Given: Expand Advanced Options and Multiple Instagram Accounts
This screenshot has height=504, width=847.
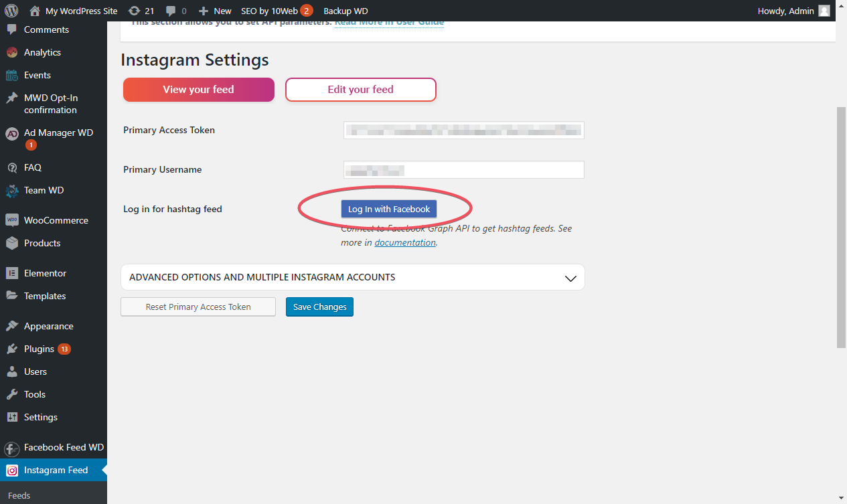Looking at the screenshot, I should (x=352, y=277).
